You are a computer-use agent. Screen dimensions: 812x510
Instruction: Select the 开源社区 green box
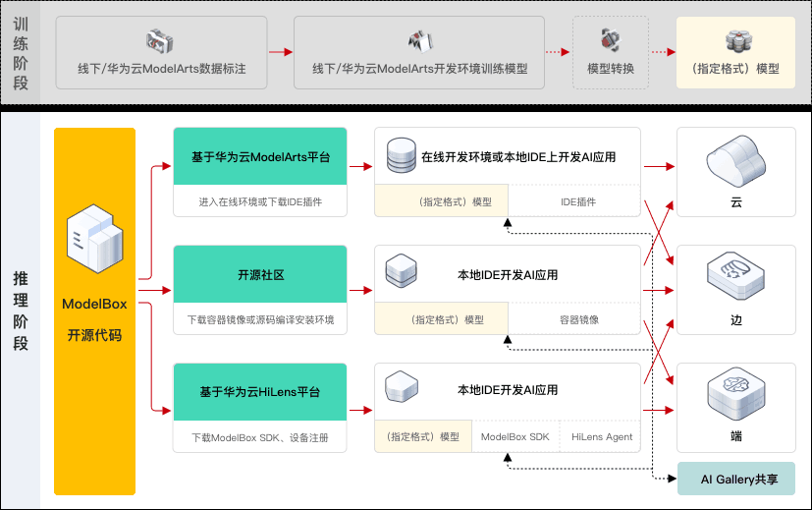point(260,274)
